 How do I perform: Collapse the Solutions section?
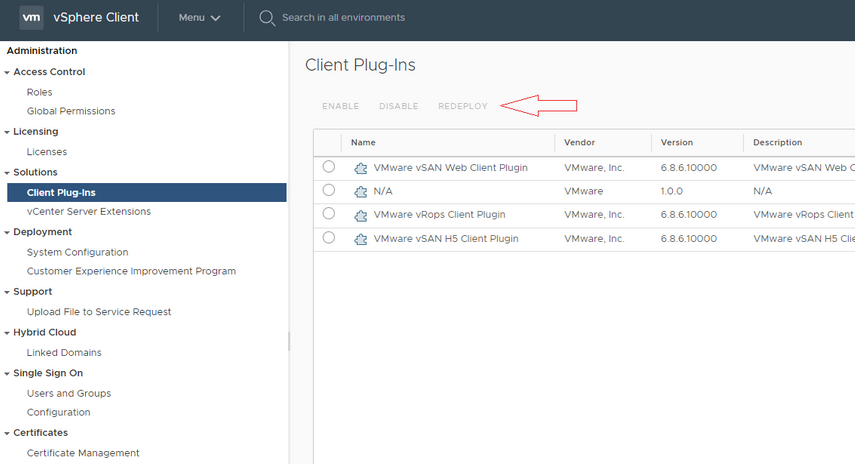(7, 173)
